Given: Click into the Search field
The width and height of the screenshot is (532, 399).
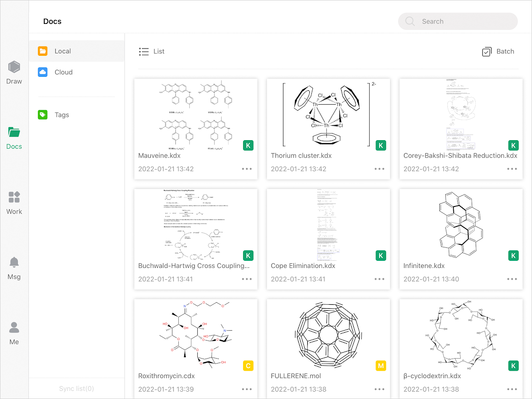Looking at the screenshot, I should (x=458, y=21).
